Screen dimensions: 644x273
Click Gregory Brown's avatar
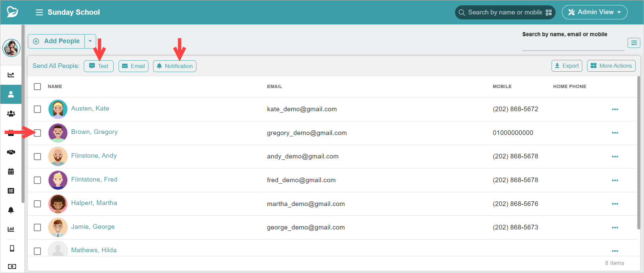tap(58, 133)
